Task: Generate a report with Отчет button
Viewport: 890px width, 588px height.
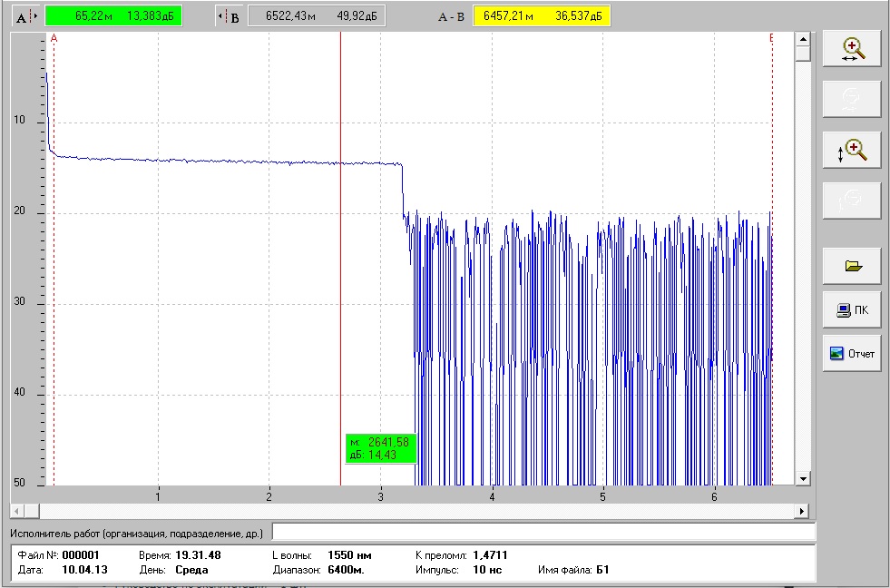Action: tap(852, 354)
